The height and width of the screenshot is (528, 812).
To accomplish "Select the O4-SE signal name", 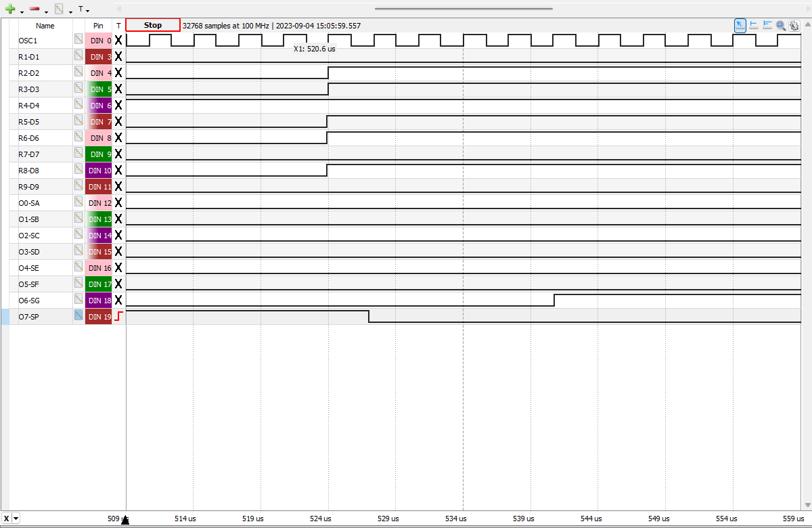I will point(28,268).
